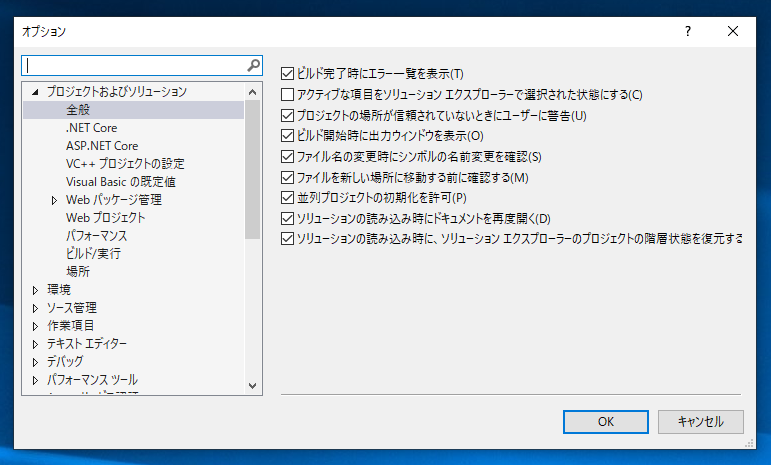Open VC++ プロジェクトの設定 page
Image resolution: width=771 pixels, height=465 pixels.
(125, 164)
